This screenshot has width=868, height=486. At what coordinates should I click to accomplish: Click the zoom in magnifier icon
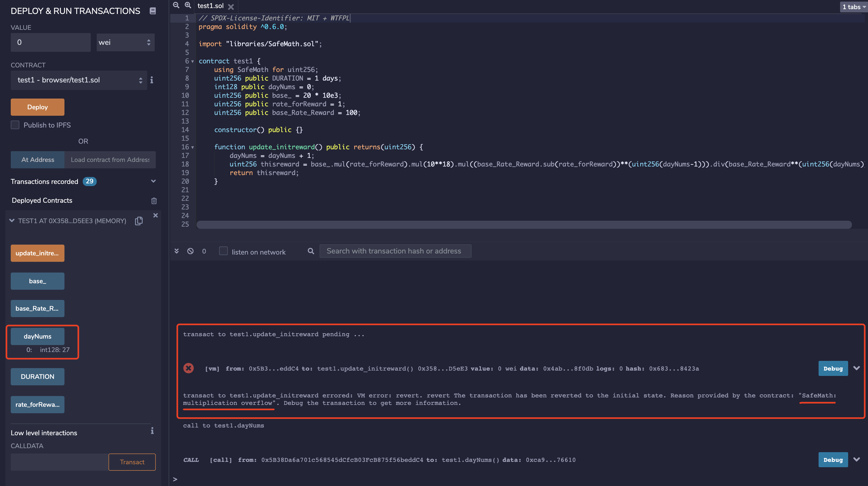pyautogui.click(x=188, y=5)
